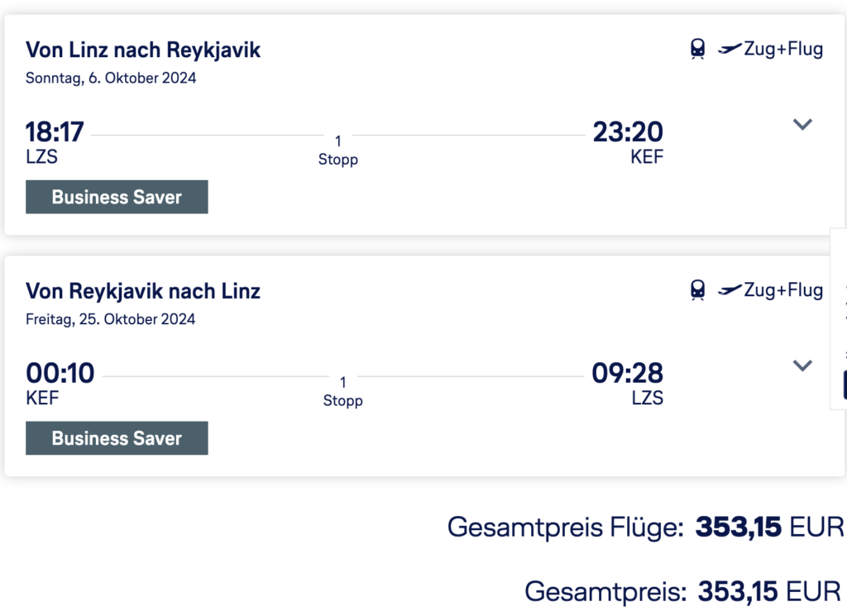Expand Reykjavik to Linz flight details chevron
This screenshot has width=847, height=616.
(x=802, y=365)
